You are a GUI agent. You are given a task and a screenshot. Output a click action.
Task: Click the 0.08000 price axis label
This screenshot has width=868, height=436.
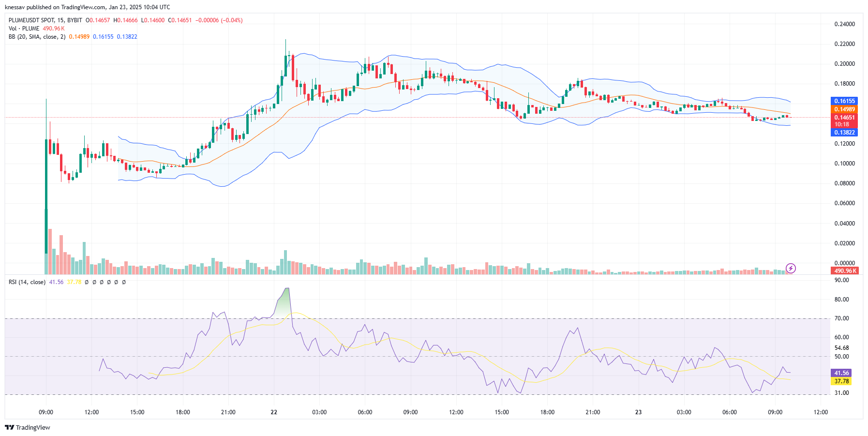pyautogui.click(x=845, y=183)
